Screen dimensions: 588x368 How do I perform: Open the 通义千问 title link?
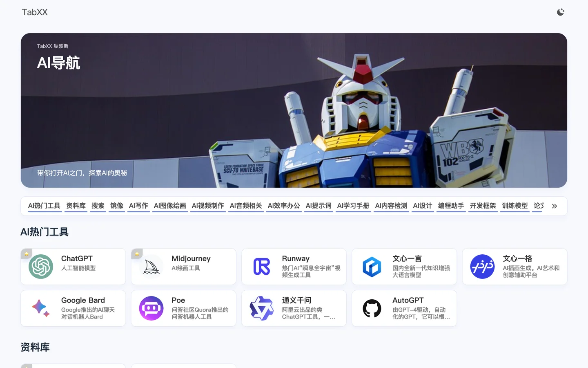(297, 301)
